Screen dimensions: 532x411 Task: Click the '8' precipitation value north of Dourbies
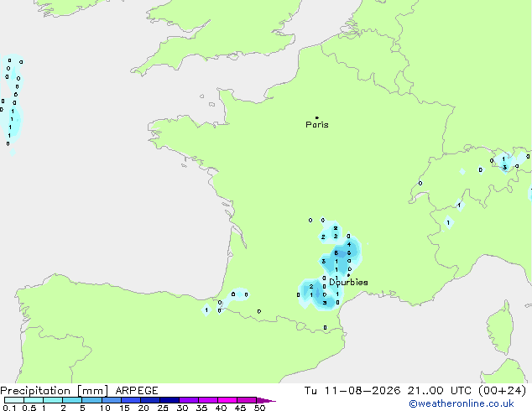336,253
